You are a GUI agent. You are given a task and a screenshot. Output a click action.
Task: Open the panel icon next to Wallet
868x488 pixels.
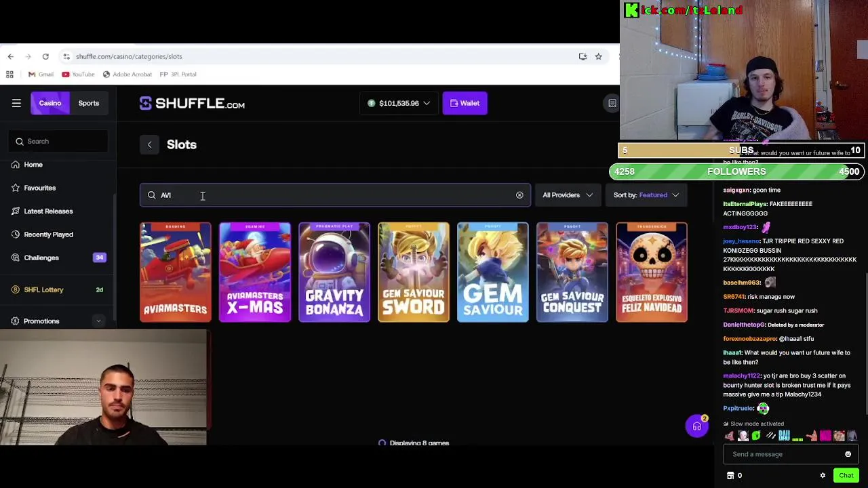(x=612, y=103)
